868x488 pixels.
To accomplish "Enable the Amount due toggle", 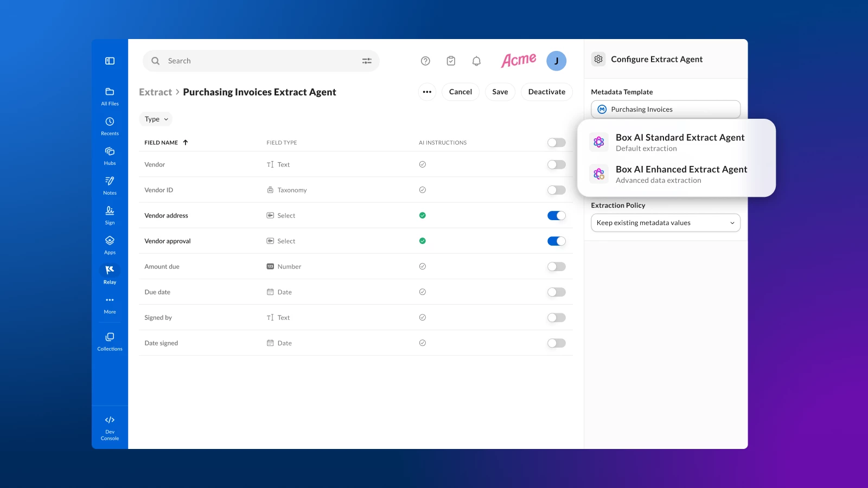I will pos(557,266).
